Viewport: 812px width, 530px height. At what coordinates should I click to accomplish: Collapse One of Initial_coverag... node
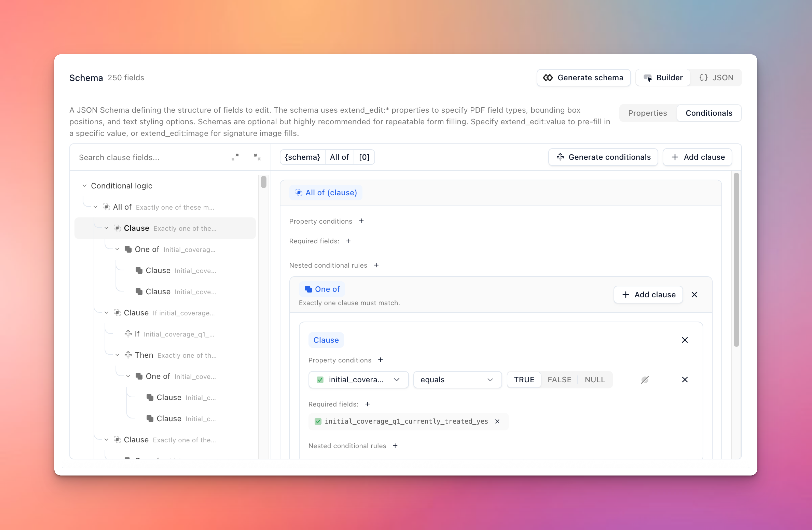tap(117, 249)
